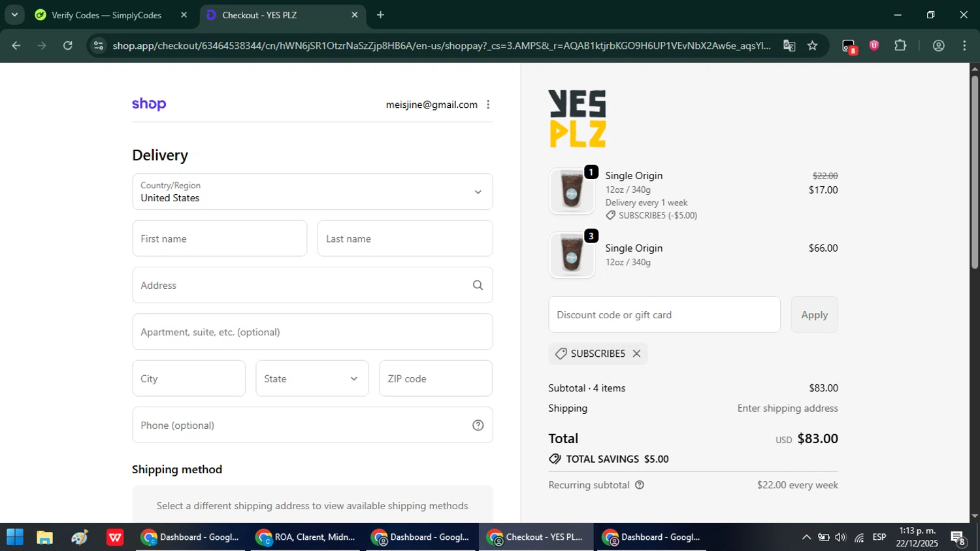Click the Enter shipping address text
Screen dimensions: 980x551
coord(788,409)
